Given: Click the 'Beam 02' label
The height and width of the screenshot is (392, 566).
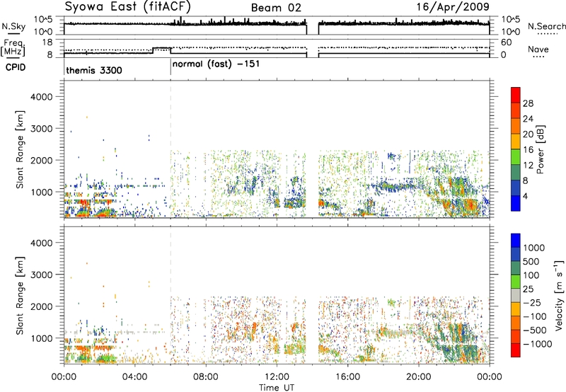Looking at the screenshot, I should (276, 8).
